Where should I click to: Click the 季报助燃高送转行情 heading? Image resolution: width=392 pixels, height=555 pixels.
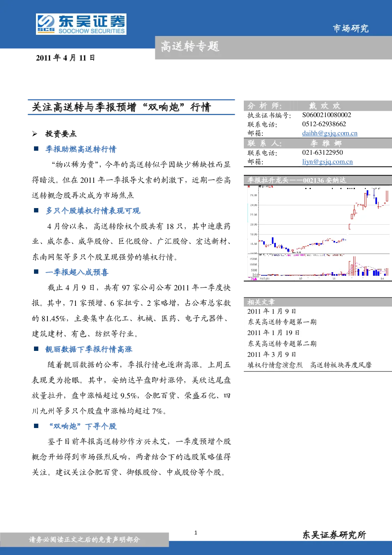click(81, 149)
